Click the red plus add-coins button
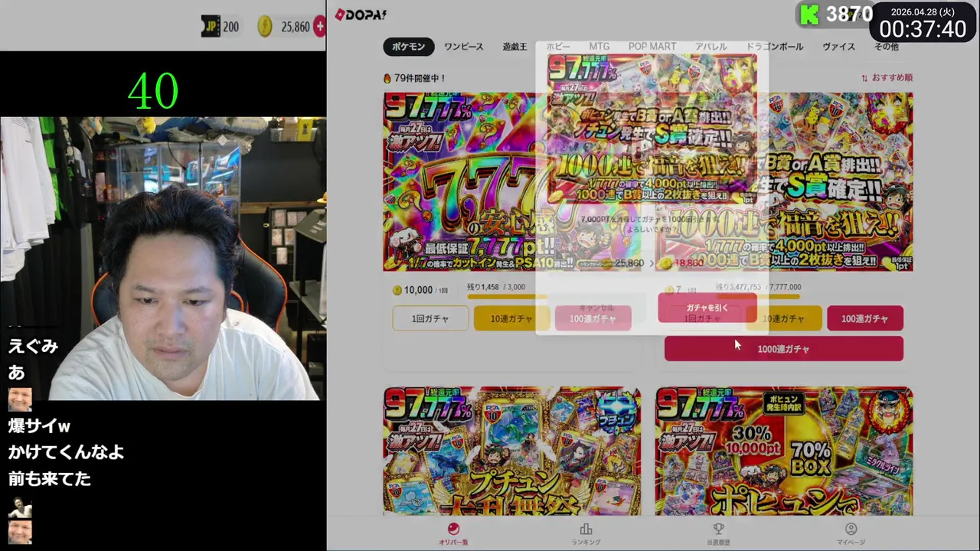The image size is (980, 551). [320, 27]
